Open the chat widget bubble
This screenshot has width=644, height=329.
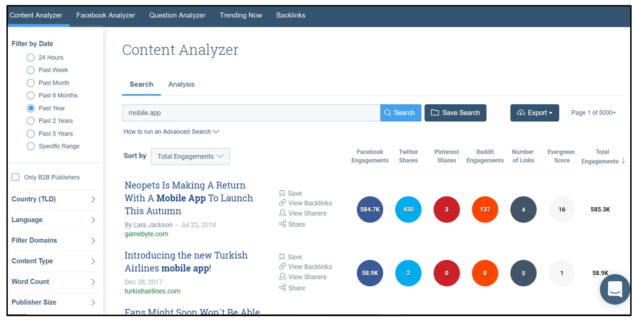(x=615, y=289)
